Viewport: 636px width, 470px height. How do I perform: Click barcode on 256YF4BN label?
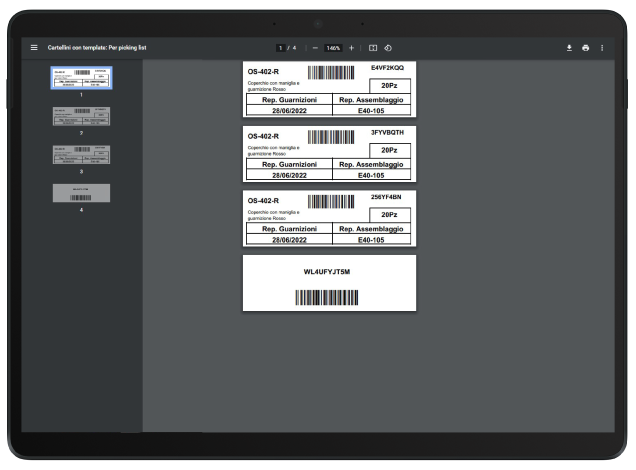pyautogui.click(x=331, y=202)
